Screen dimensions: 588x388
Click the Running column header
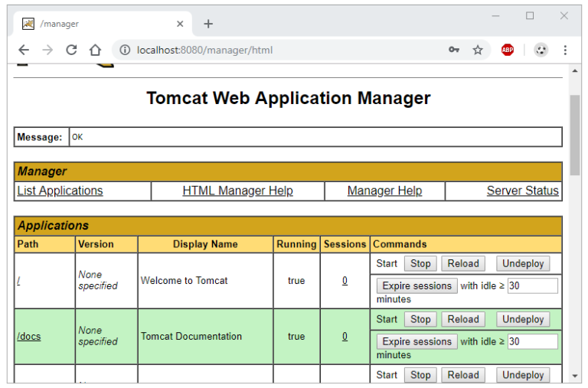coord(296,244)
